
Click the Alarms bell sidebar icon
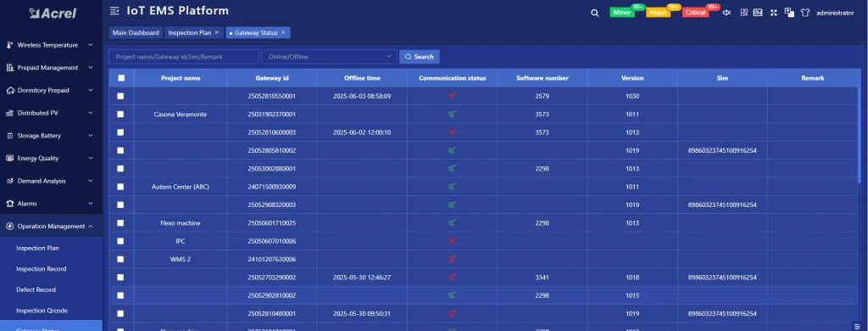pyautogui.click(x=9, y=204)
